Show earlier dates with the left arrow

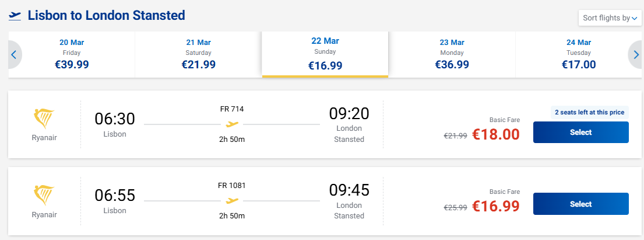point(14,55)
